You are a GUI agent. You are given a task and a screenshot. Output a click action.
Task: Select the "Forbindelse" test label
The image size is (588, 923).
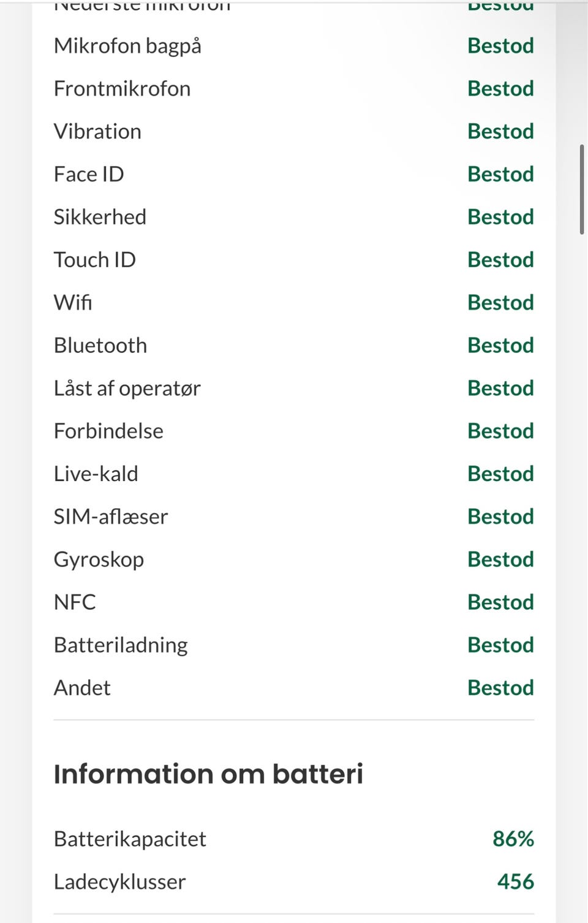[x=108, y=431]
